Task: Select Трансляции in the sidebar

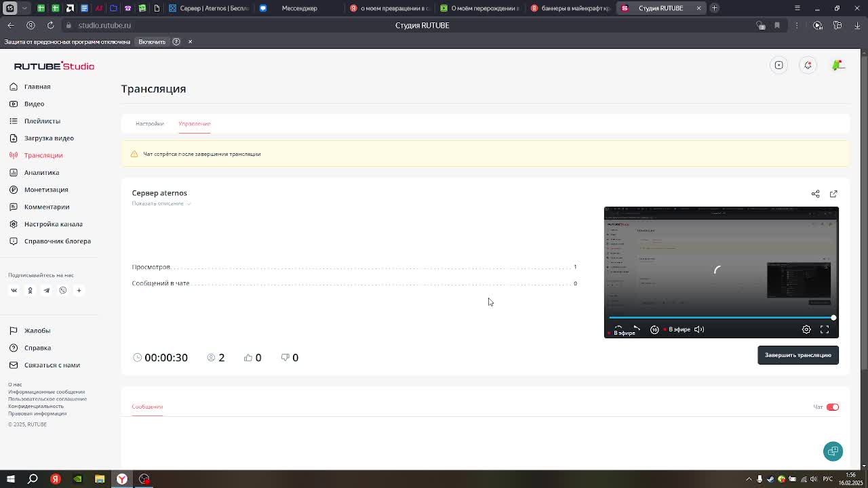Action: tap(36, 155)
